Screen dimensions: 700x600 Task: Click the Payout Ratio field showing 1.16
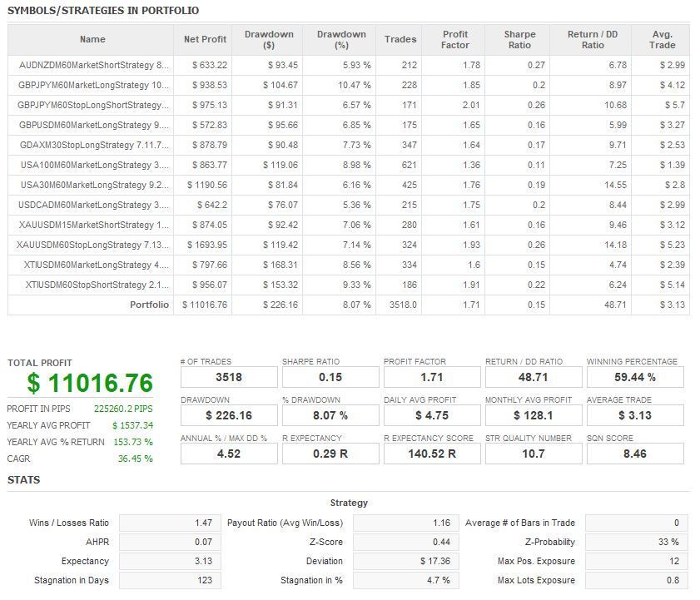[406, 523]
